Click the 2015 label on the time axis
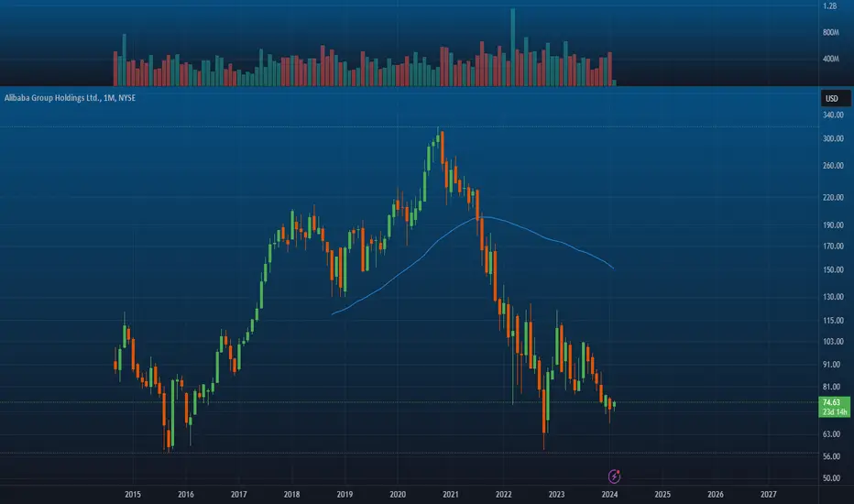Image resolution: width=854 pixels, height=504 pixels. point(132,495)
